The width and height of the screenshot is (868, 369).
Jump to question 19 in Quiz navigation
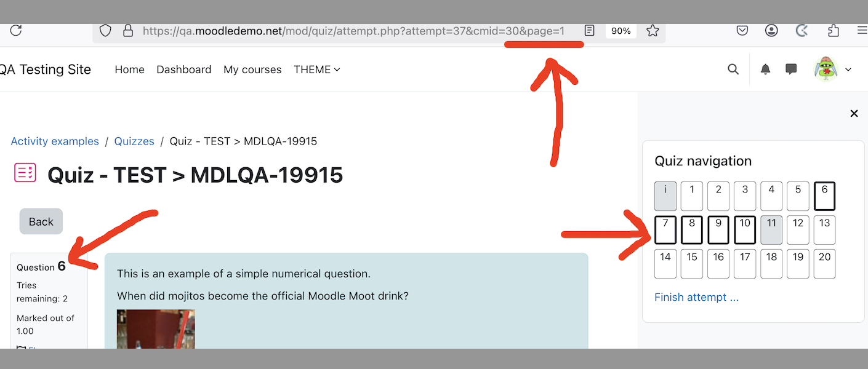798,264
